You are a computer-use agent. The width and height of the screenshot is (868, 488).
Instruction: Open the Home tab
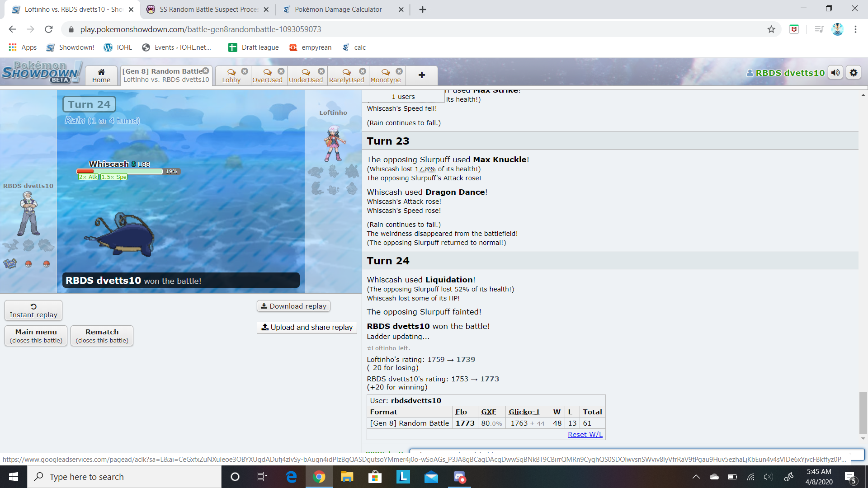101,75
